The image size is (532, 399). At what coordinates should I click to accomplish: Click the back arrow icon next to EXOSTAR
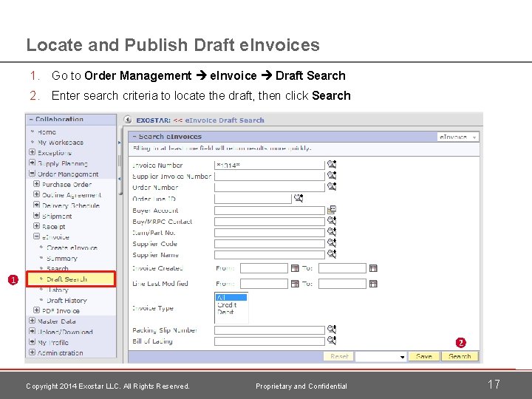coord(128,120)
